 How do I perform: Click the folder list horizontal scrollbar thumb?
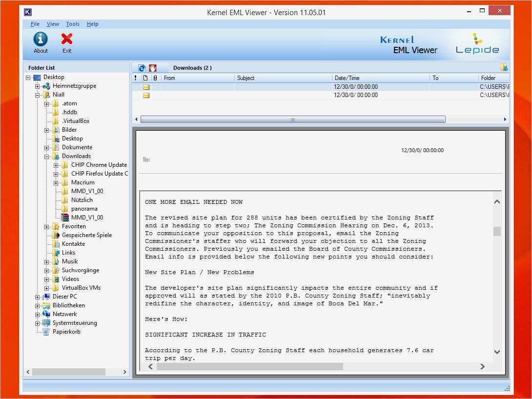point(68,372)
